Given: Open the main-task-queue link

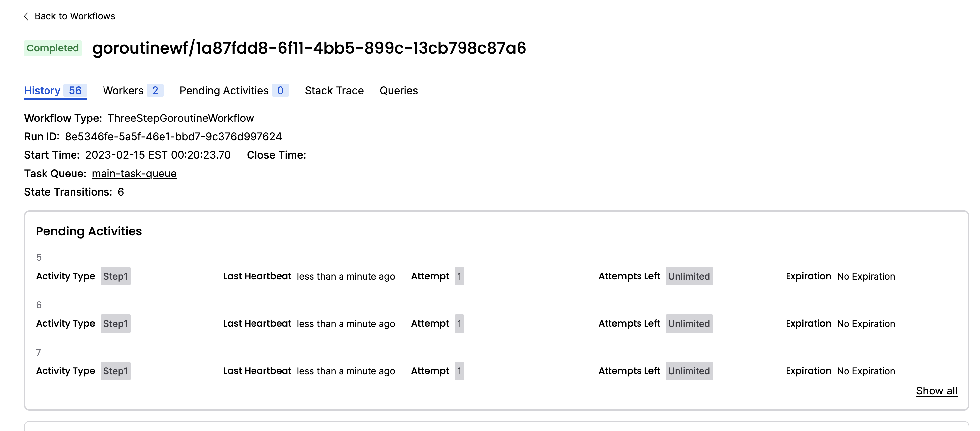Looking at the screenshot, I should (134, 173).
